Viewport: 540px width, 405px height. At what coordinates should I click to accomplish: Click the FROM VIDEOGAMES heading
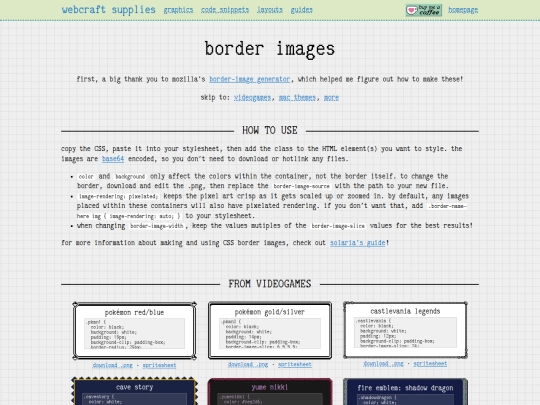click(x=270, y=284)
